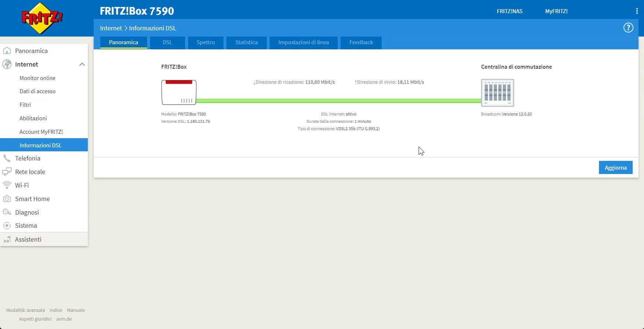This screenshot has height=329, width=644.
Task: Click the 18,11 Mbit/s send rate
Action: pos(411,82)
